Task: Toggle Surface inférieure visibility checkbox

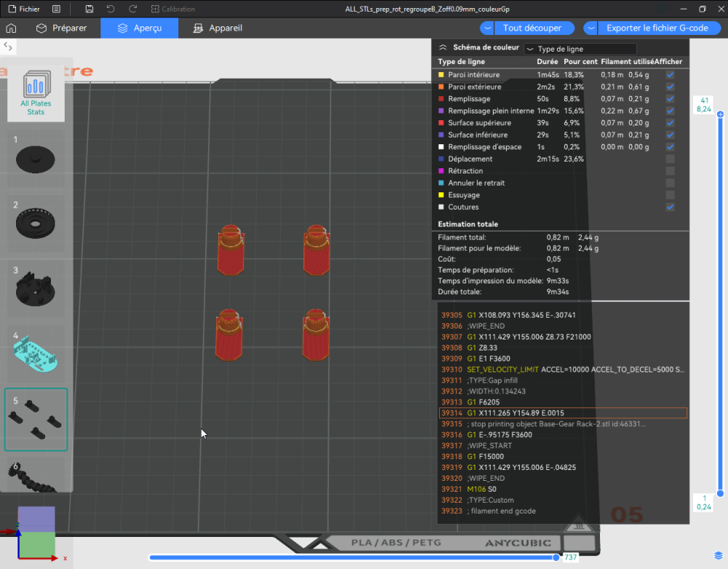Action: [x=670, y=135]
